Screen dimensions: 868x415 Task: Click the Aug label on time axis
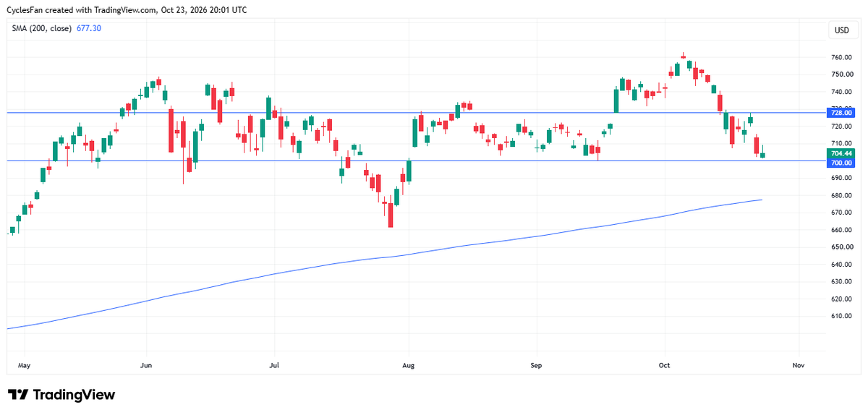409,366
